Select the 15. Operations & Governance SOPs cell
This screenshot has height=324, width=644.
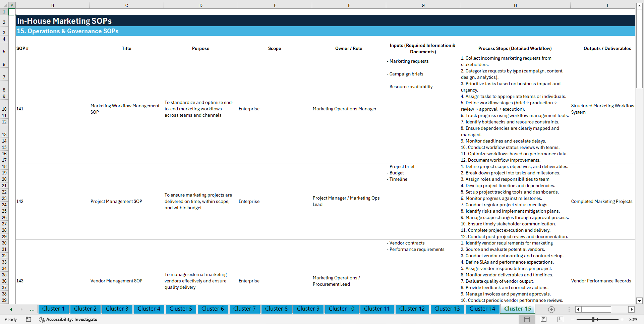(x=68, y=31)
